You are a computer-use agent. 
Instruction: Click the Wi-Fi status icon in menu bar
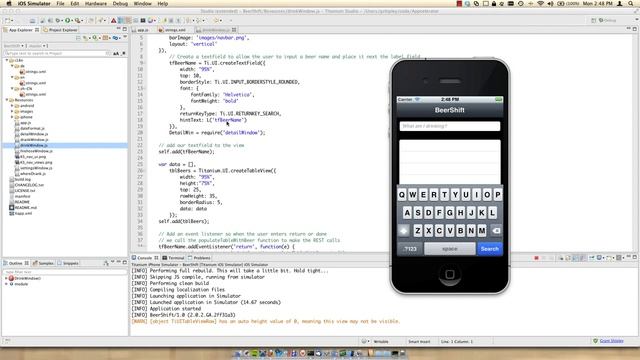[x=540, y=4]
